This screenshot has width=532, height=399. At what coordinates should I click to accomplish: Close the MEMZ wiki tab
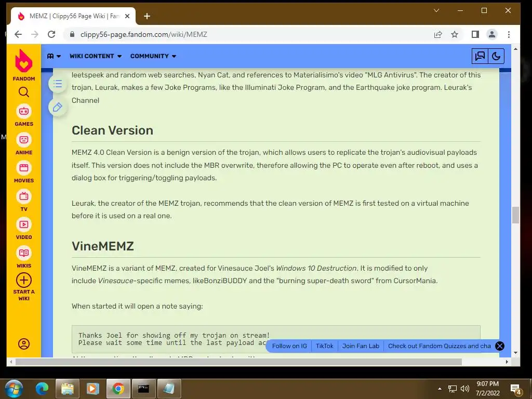(127, 16)
